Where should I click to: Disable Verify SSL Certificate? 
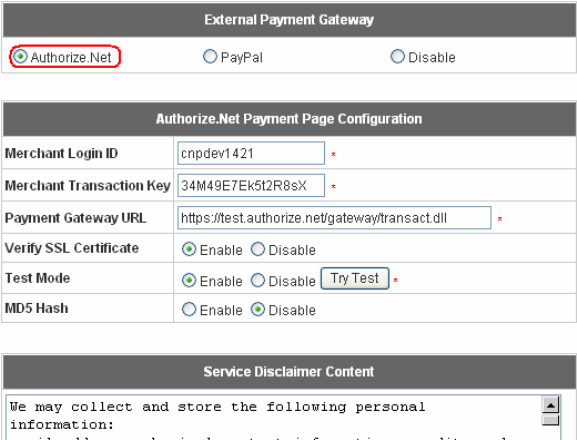258,249
